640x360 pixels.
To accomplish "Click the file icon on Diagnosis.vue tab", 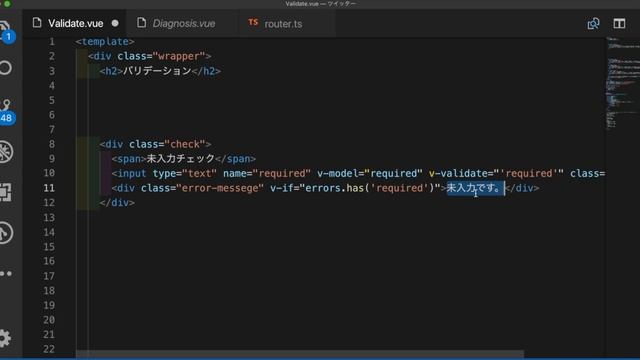I will coord(142,23).
